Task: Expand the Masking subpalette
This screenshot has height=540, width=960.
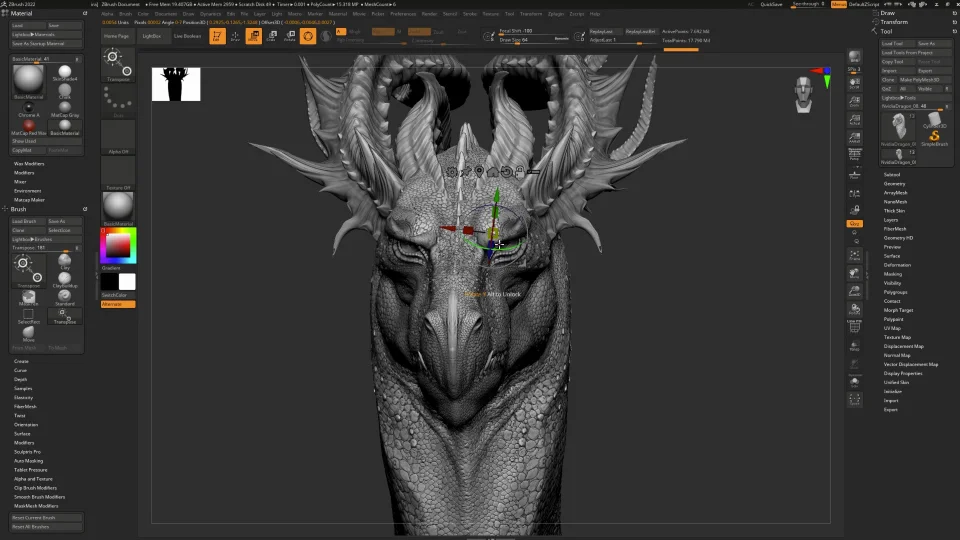Action: coord(893,274)
